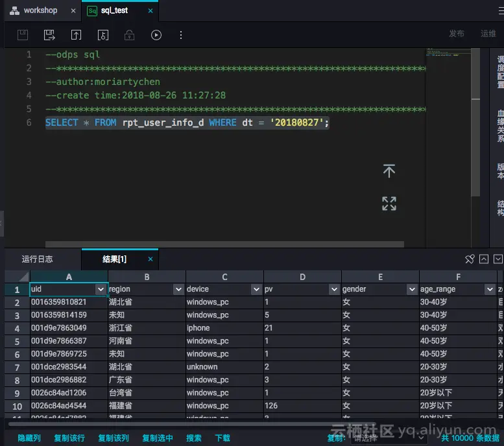Click the 发布 publish button
The width and height of the screenshot is (504, 446).
point(457,34)
